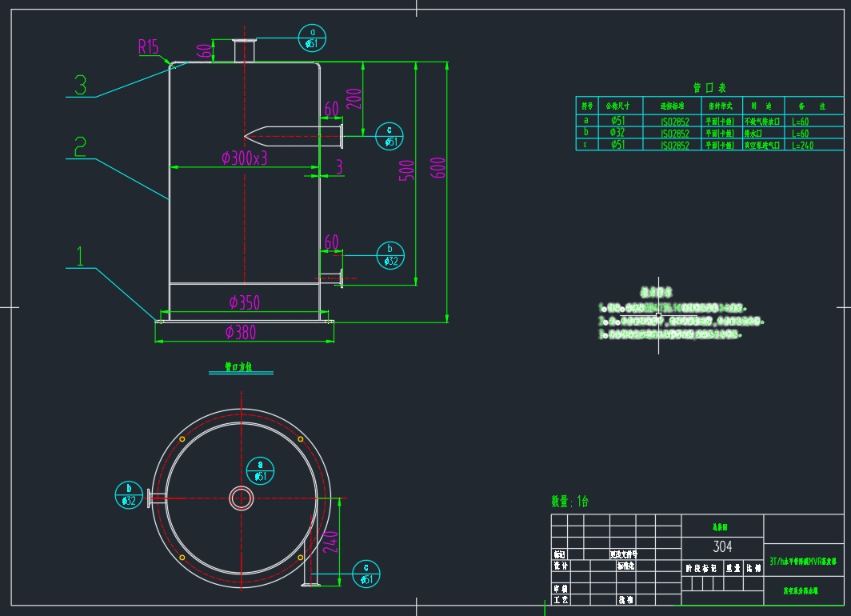Click nozzle balloon b in elevation view
This screenshot has width=851, height=616.
[390, 256]
